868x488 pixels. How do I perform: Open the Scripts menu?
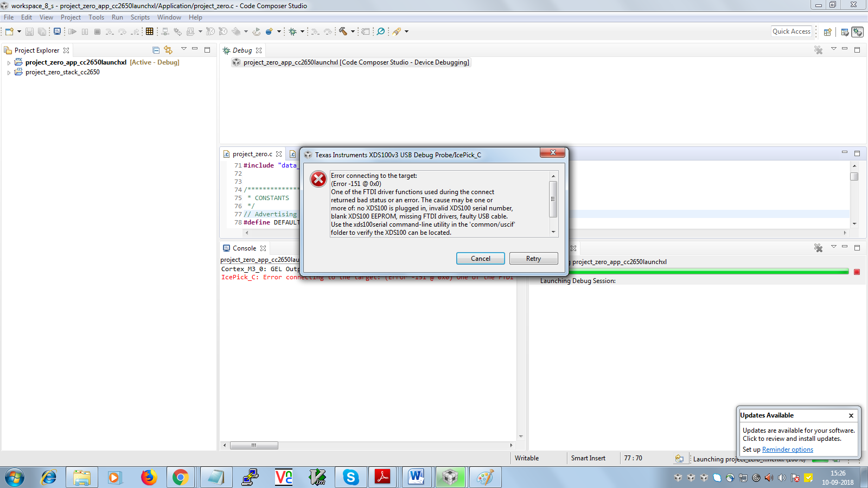tap(140, 17)
